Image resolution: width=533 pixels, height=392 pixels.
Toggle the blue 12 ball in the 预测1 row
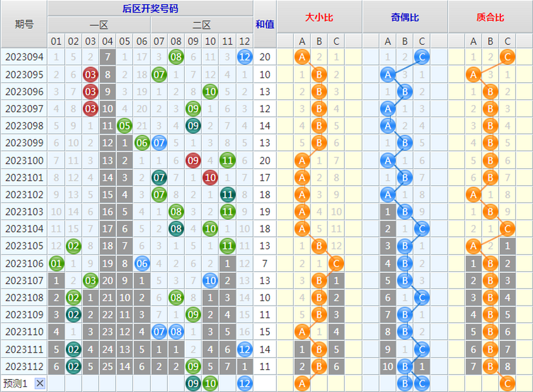coord(244,383)
